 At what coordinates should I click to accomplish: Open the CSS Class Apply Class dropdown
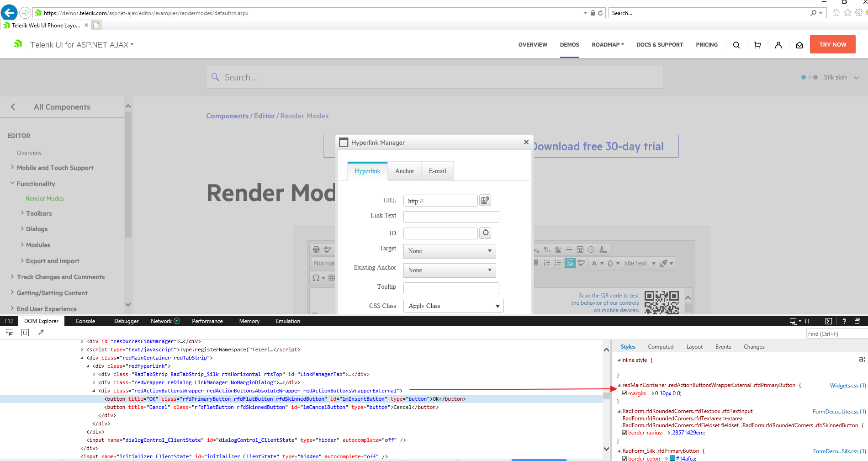coord(454,306)
